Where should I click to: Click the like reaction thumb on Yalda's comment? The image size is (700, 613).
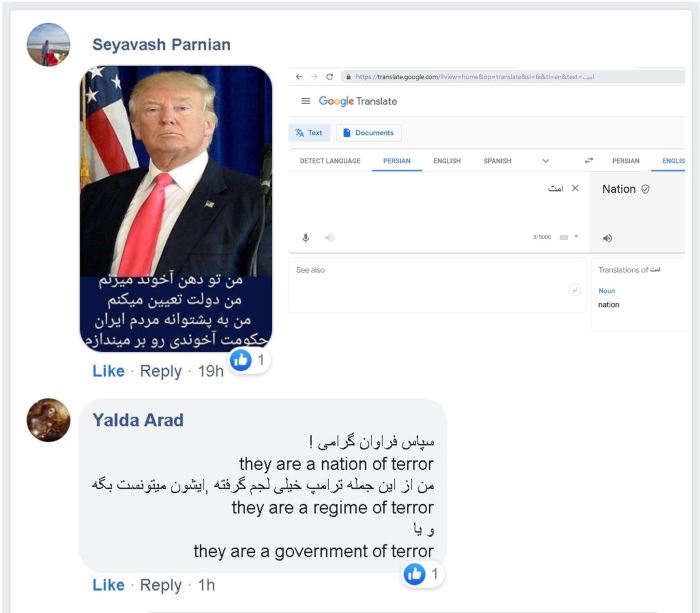[414, 574]
